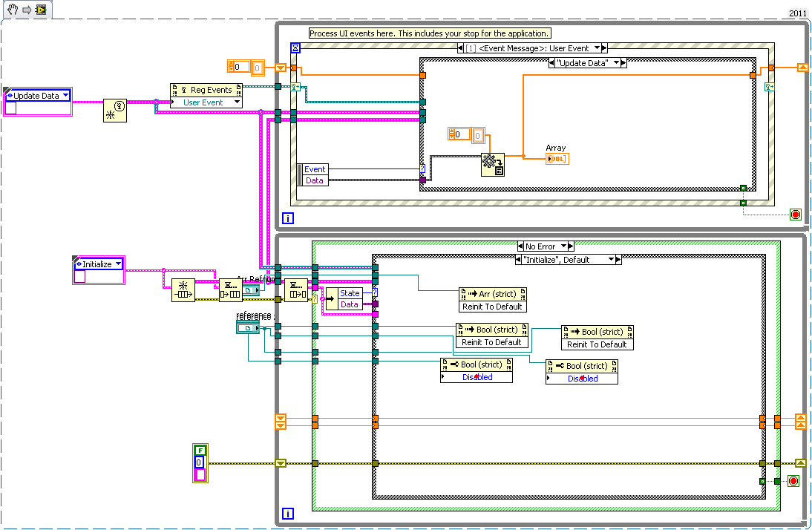The height and width of the screenshot is (530, 812).
Task: Select the Arr (strict) Reinit To Default invoke node
Action: [493, 300]
